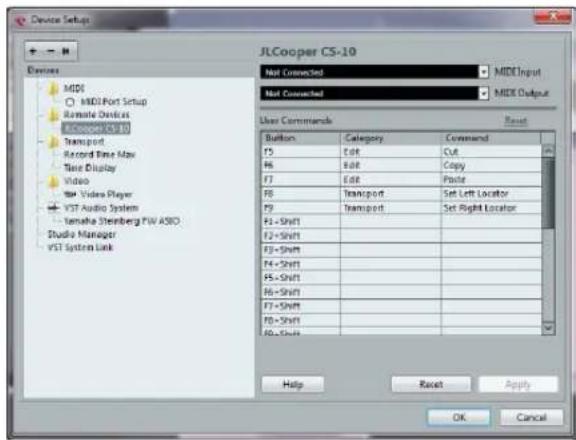Click the Reset link above User Commands table
The width and height of the screenshot is (576, 440).
click(x=516, y=120)
